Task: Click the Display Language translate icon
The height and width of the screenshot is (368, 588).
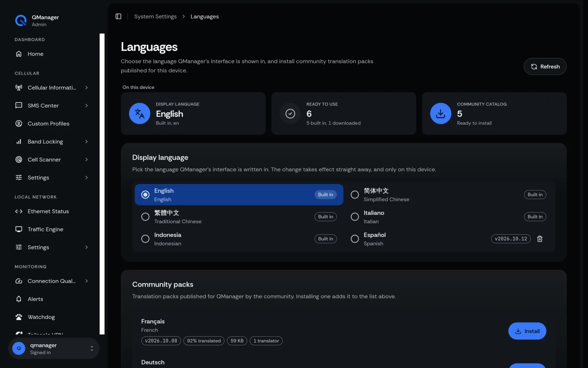Action: pyautogui.click(x=140, y=113)
